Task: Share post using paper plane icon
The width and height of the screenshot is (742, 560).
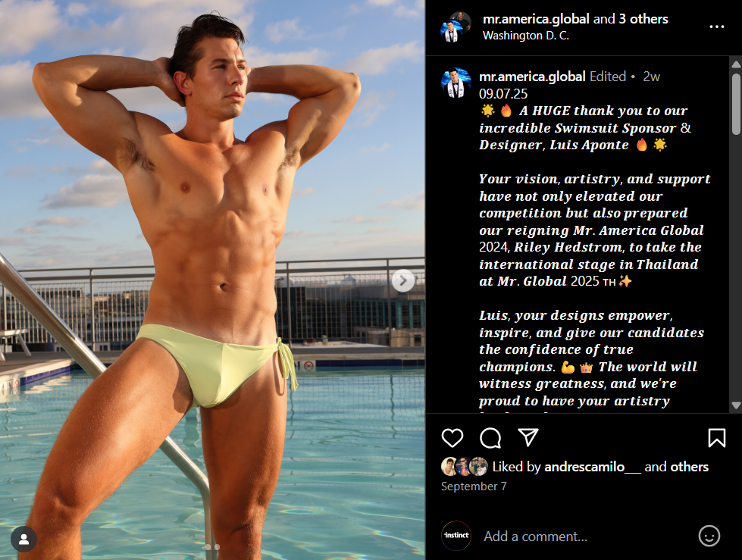Action: [528, 437]
